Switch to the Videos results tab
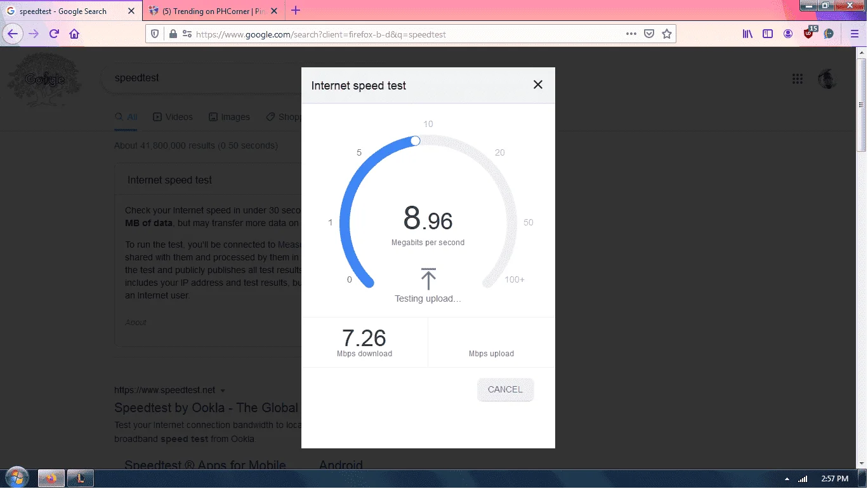The width and height of the screenshot is (868, 489). pos(173,117)
